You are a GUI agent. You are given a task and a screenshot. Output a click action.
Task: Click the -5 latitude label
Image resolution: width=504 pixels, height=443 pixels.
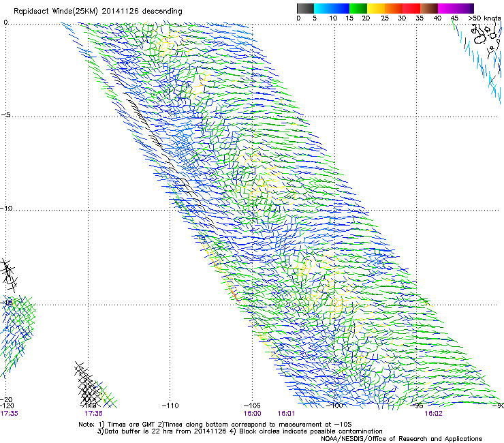(5, 115)
